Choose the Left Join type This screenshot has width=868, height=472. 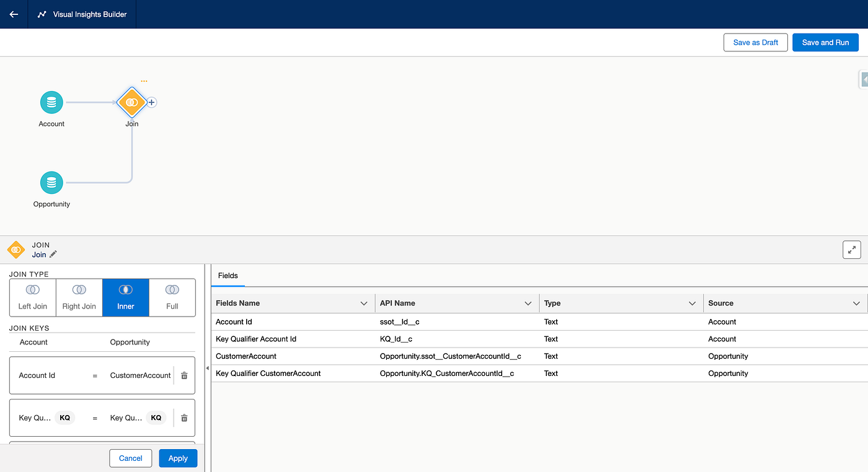tap(33, 297)
